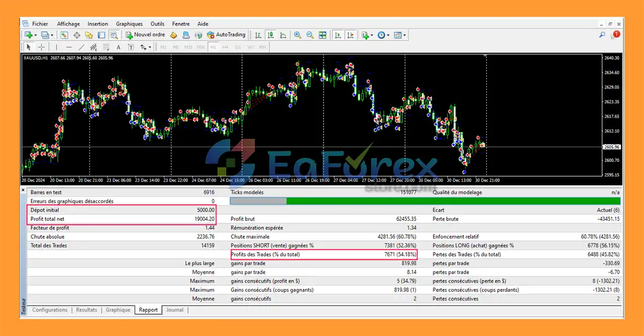Close the Testeur panel with the x
The width and height of the screenshot is (644, 336).
pyautogui.click(x=23, y=191)
